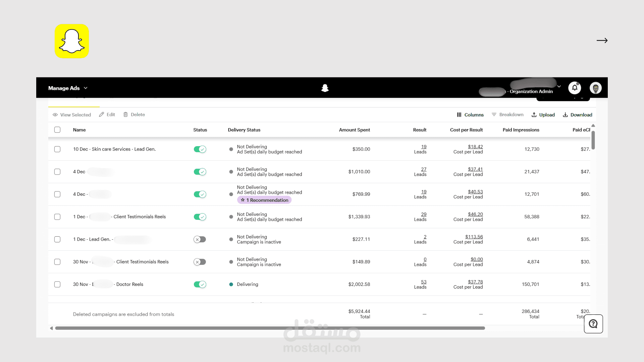The image size is (644, 362).
Task: Select the Doctor Reels campaign checkbox
Action: pos(57,284)
